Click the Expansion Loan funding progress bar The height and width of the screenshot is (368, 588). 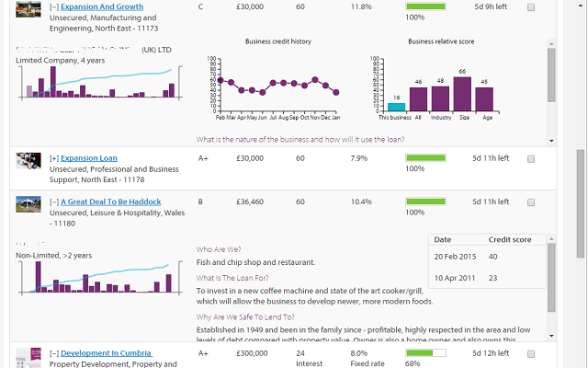pos(427,157)
